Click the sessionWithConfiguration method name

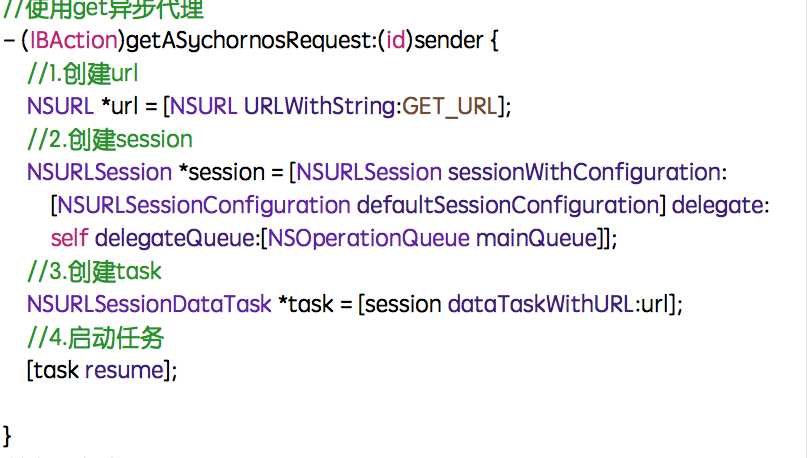tap(583, 172)
